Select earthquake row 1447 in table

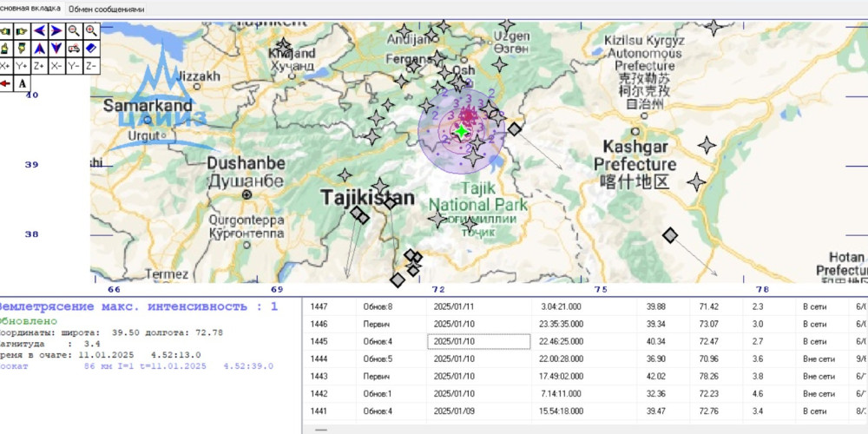pyautogui.click(x=585, y=306)
